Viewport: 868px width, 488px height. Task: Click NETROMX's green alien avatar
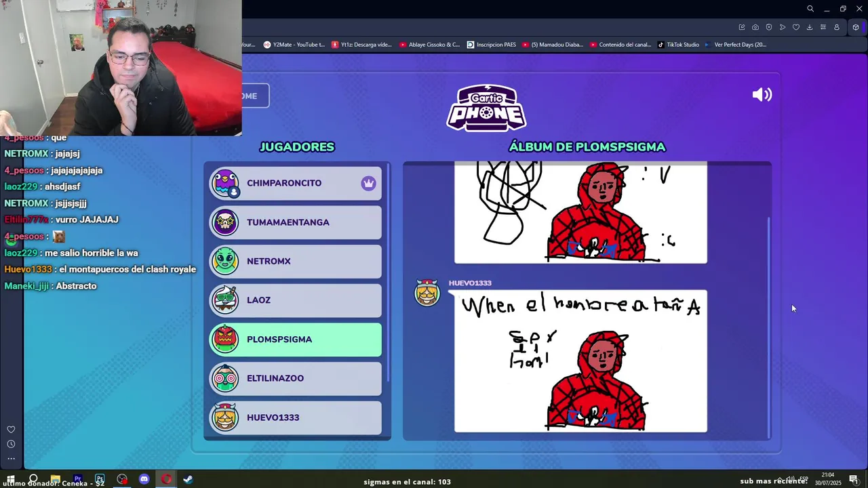[x=225, y=261]
